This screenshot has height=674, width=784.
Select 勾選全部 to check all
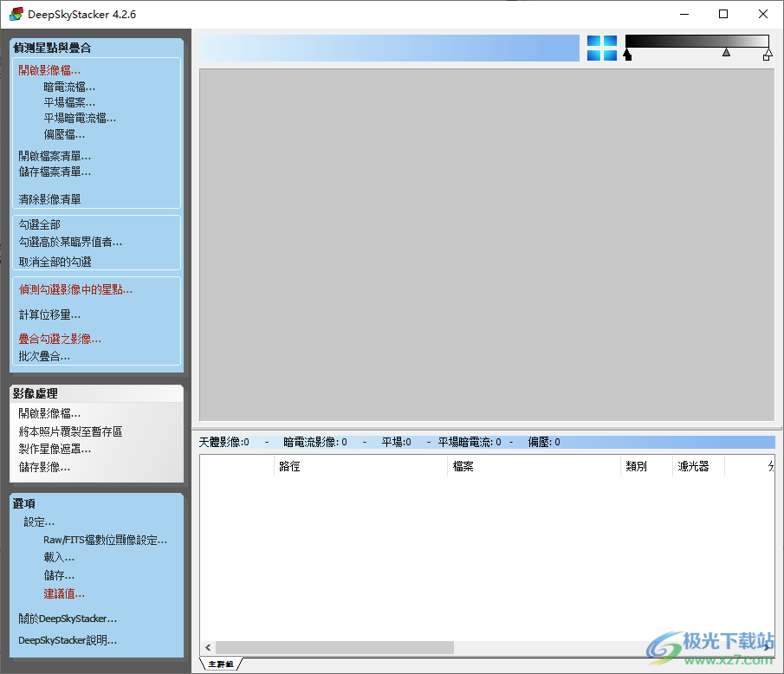click(x=40, y=224)
